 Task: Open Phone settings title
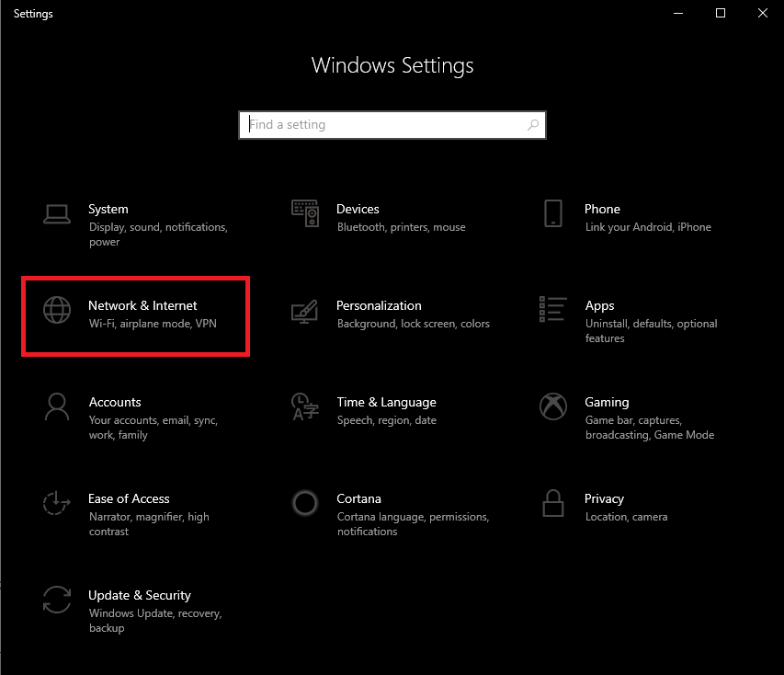[602, 209]
